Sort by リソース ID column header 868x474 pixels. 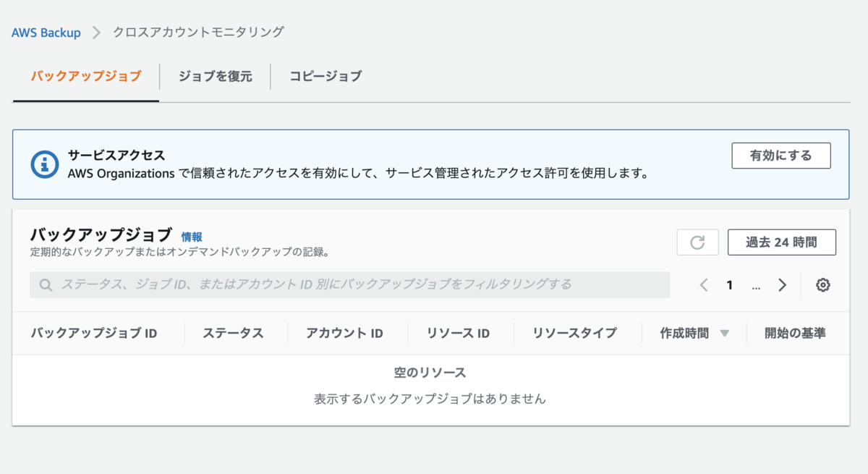click(x=458, y=334)
